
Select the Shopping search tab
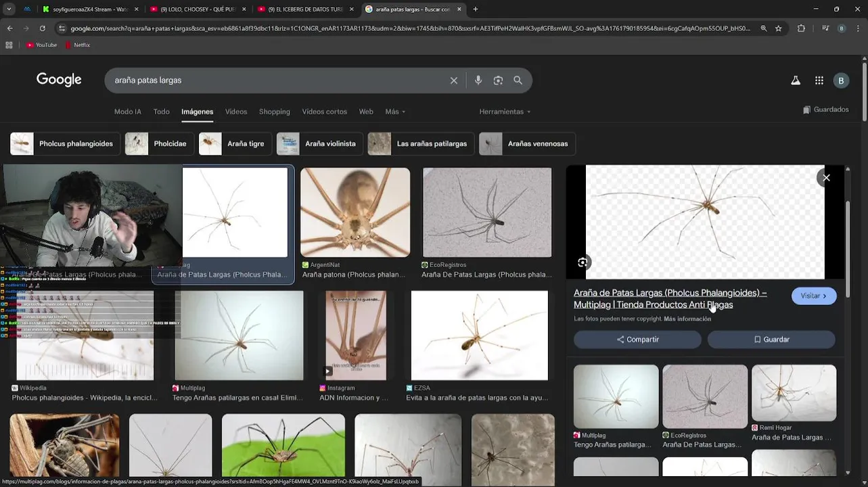(x=275, y=112)
